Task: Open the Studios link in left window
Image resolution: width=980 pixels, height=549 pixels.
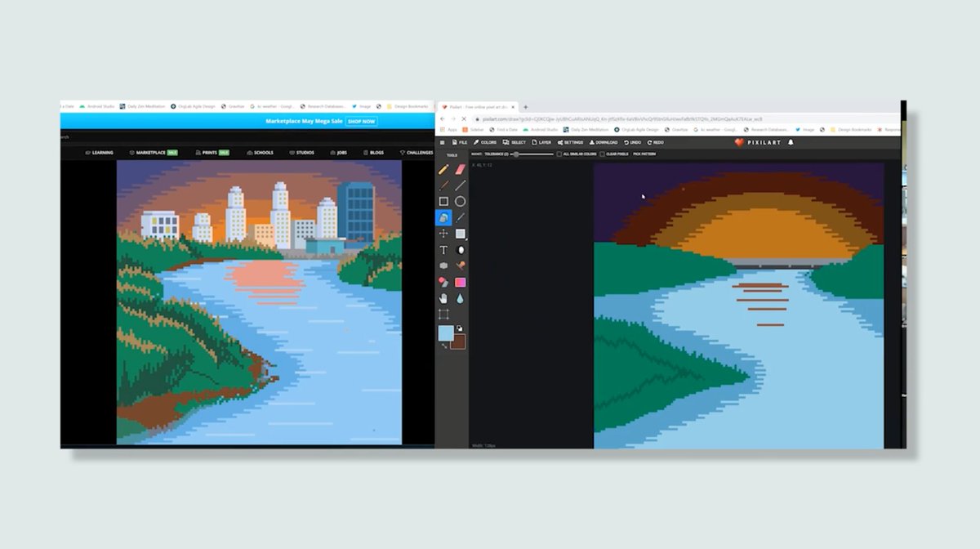Action: [x=301, y=152]
